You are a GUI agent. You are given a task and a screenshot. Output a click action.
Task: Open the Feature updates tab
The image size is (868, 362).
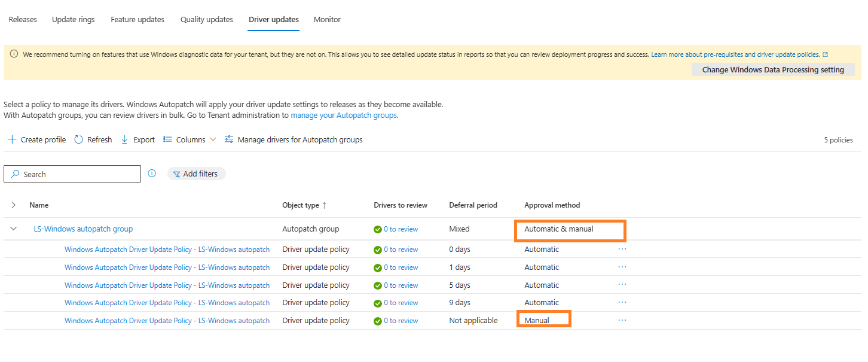tap(137, 19)
